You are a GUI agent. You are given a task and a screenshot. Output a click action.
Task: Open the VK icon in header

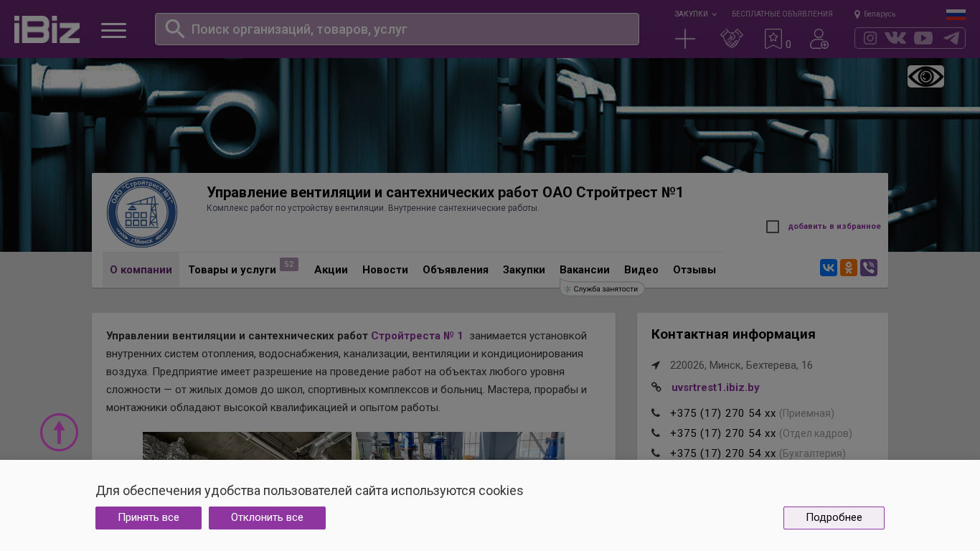coord(895,38)
